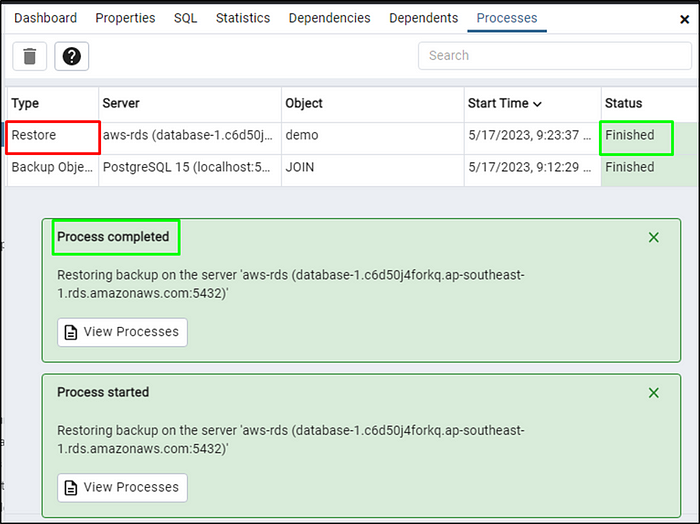Select the SQL tab

pos(185,18)
